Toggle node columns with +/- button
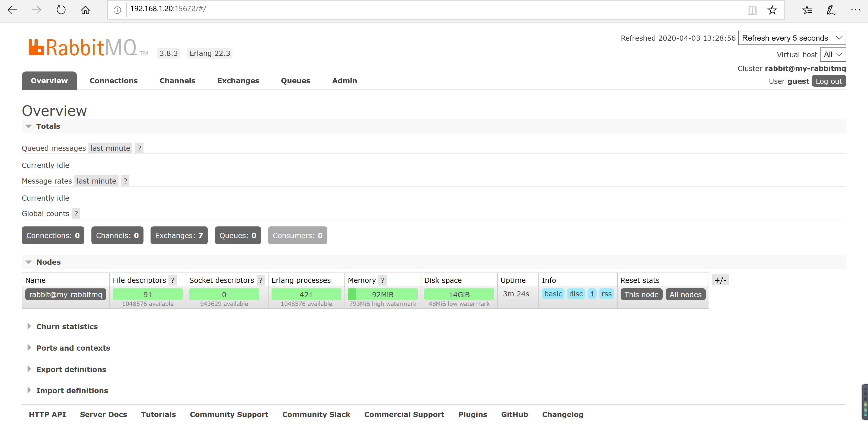Image resolution: width=868 pixels, height=442 pixels. coord(720,280)
